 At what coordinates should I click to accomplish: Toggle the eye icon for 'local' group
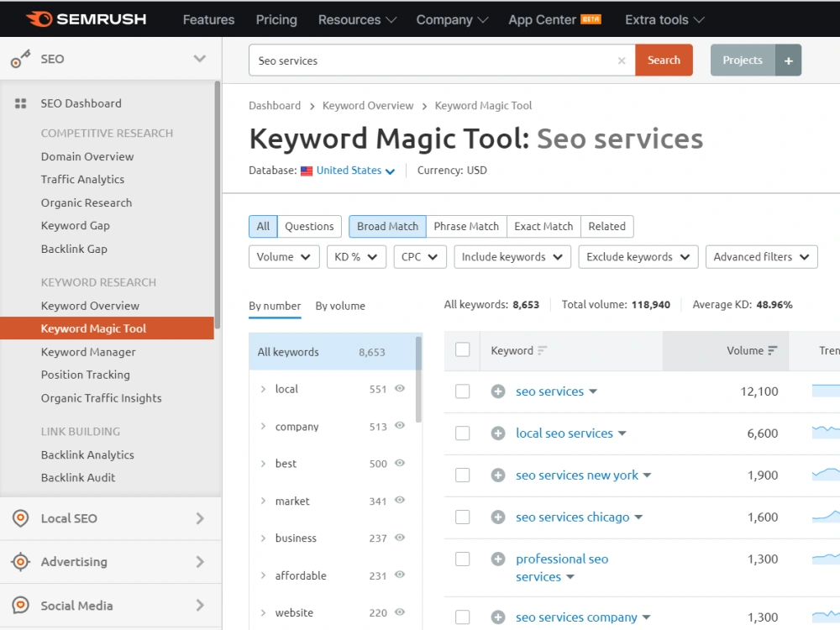400,388
